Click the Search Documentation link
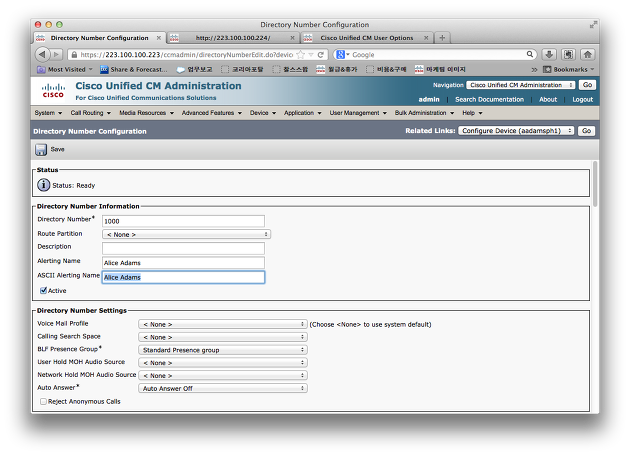Image resolution: width=630 pixels, height=456 pixels. [x=489, y=100]
